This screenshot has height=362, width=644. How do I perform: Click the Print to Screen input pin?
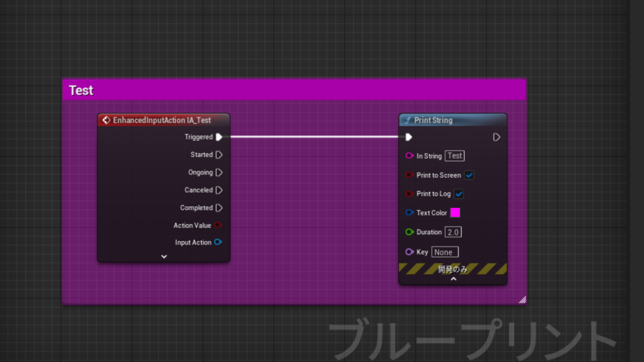(410, 175)
